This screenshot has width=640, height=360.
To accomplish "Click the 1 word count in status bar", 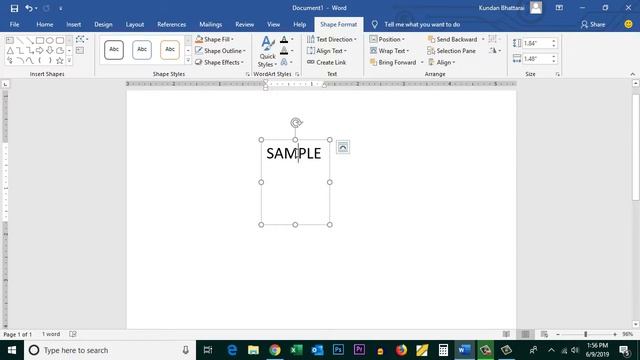I will pyautogui.click(x=51, y=334).
